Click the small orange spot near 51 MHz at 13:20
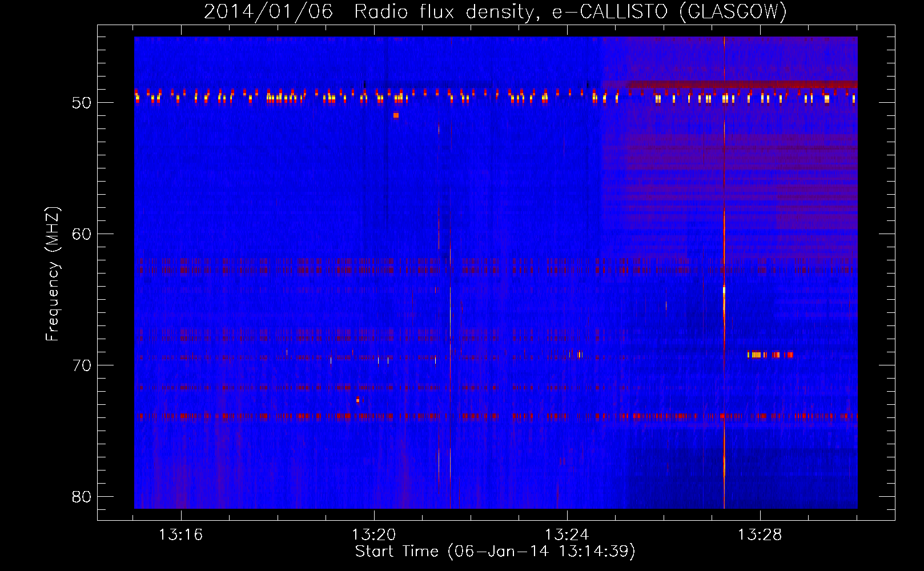Image resolution: width=924 pixels, height=571 pixels. click(396, 115)
